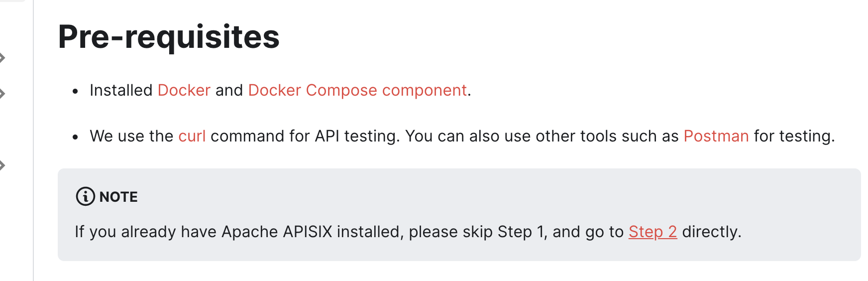868x281 pixels.
Task: Click the info icon beside NOTE
Action: [x=85, y=197]
